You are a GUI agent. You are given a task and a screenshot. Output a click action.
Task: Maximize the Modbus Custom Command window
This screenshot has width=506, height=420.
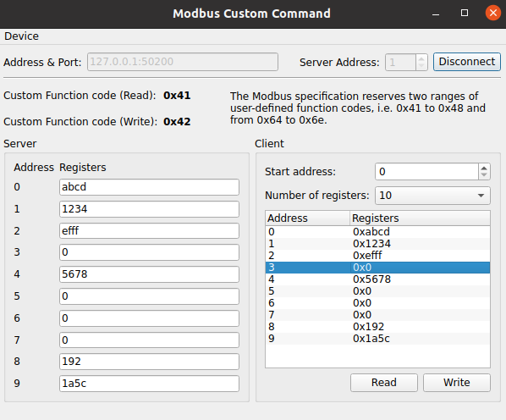coord(465,13)
